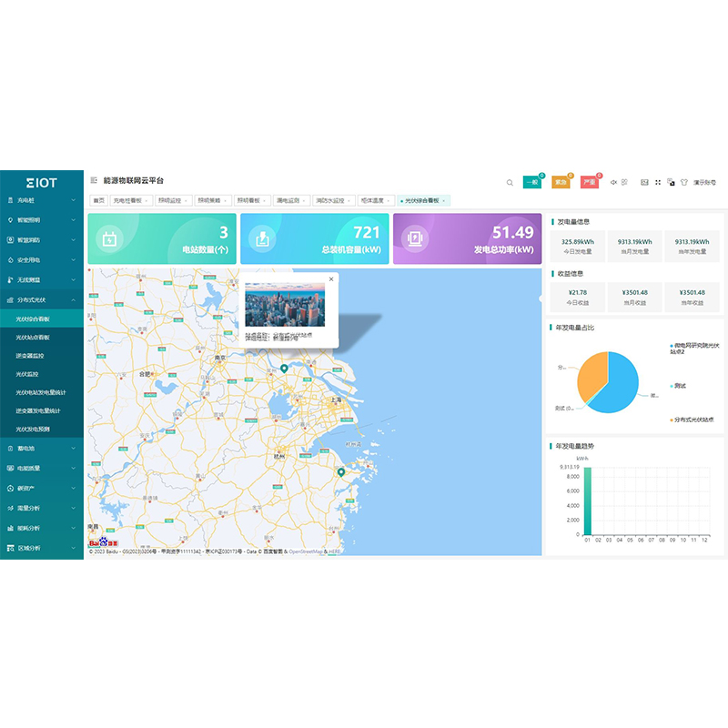Switch to the 首页 tab
Screen dimensions: 728x728
(98, 200)
